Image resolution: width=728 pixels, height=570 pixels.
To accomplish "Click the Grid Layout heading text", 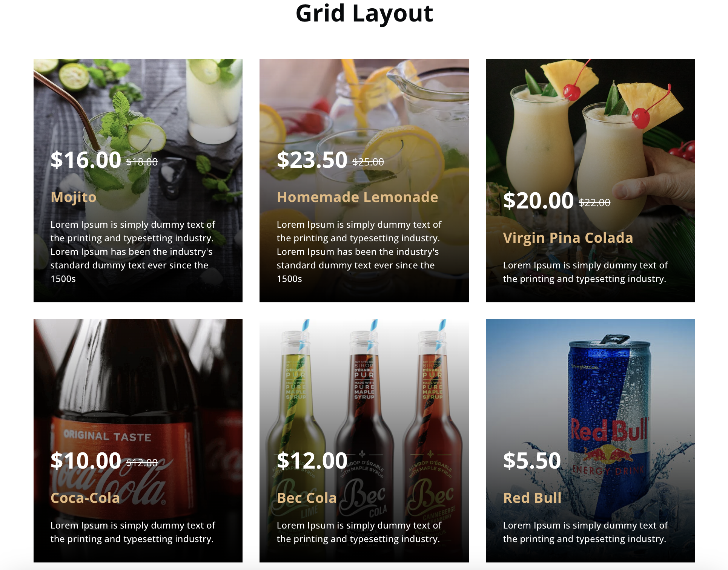I will click(364, 17).
